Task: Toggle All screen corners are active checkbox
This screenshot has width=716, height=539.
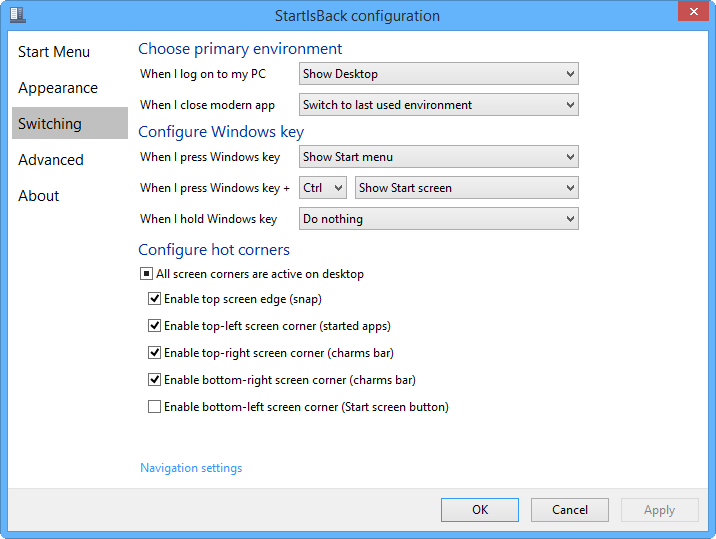Action: point(146,274)
